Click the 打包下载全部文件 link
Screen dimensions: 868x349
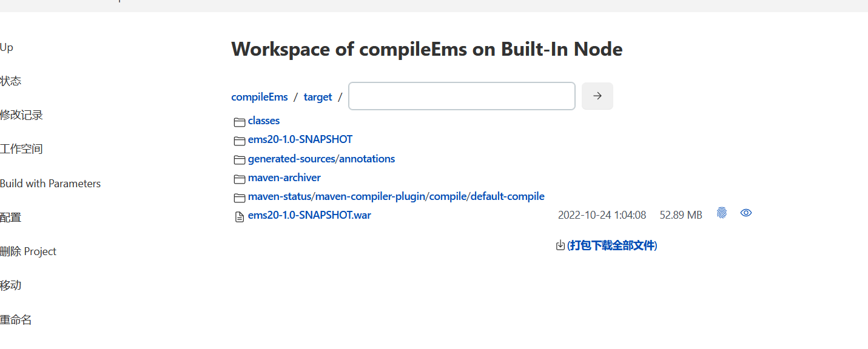(x=612, y=245)
